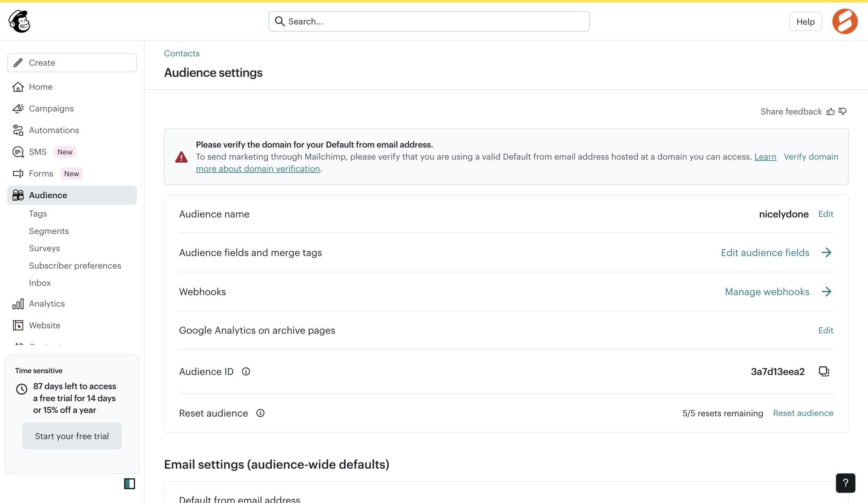
Task: Click the SMS chat bubble icon
Action: pyautogui.click(x=18, y=152)
